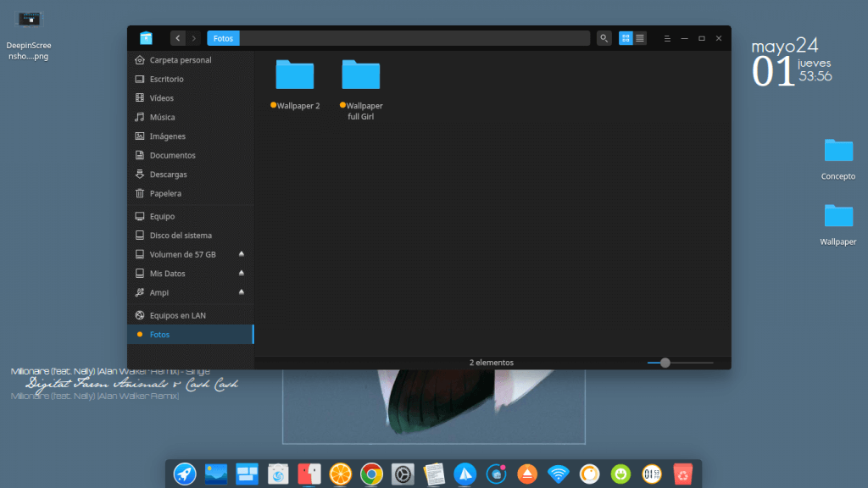Click the empty address bar field
This screenshot has width=868, height=488.
[414, 38]
